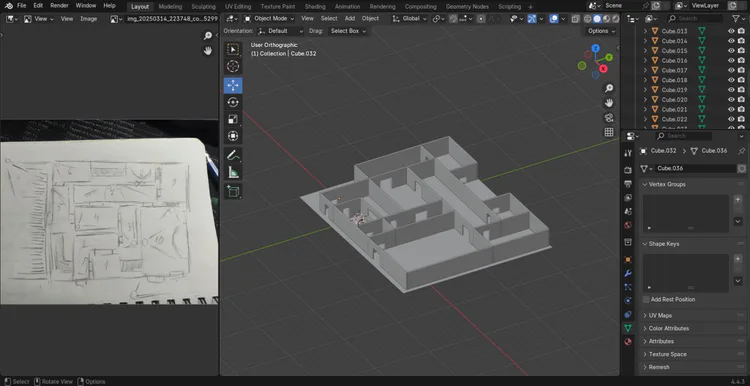The height and width of the screenshot is (386, 750).
Task: Click the 3D viewport pan hand icon
Action: (x=609, y=103)
